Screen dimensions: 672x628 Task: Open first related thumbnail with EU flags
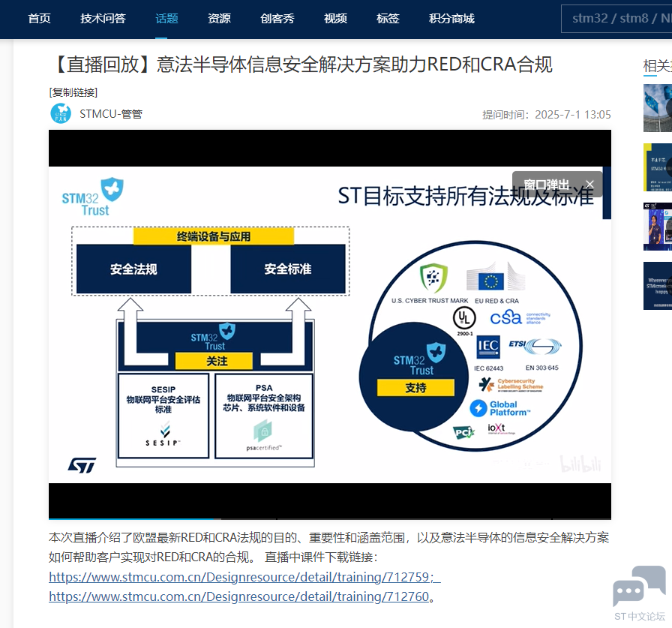pos(658,108)
